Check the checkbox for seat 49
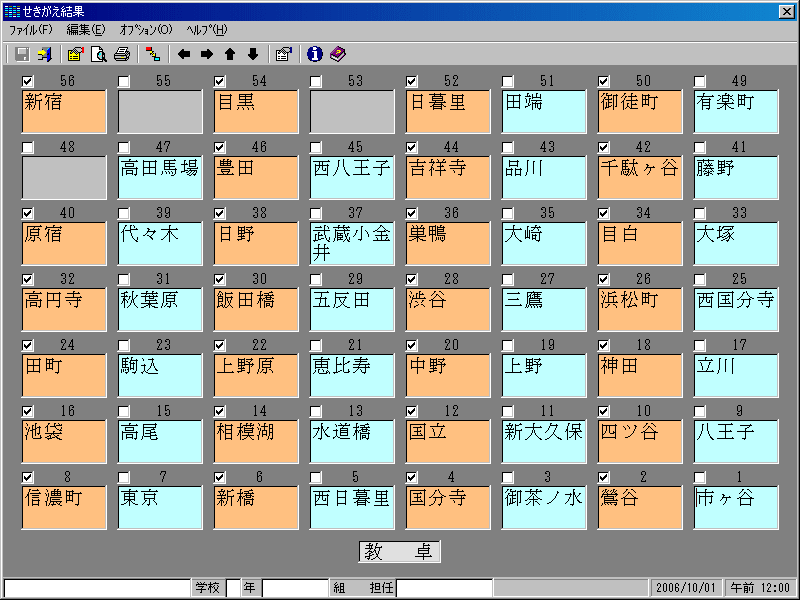This screenshot has width=800, height=600. [699, 81]
